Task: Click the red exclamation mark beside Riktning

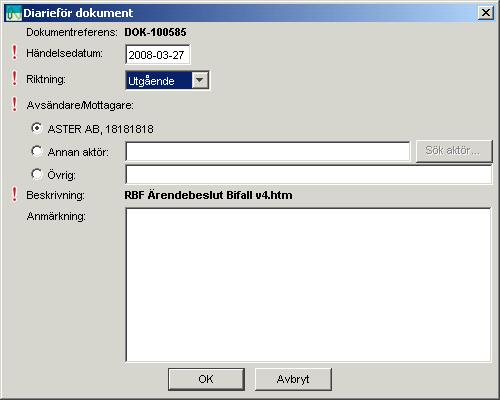Action: 14,78
